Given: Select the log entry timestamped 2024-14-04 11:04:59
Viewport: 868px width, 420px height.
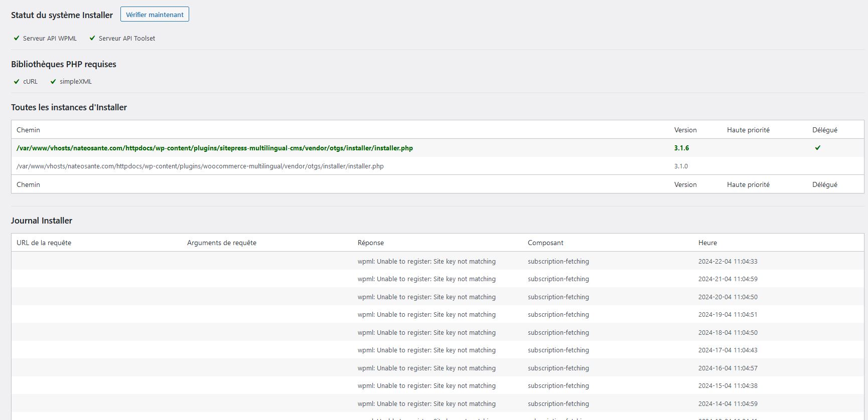Looking at the screenshot, I should 728,403.
